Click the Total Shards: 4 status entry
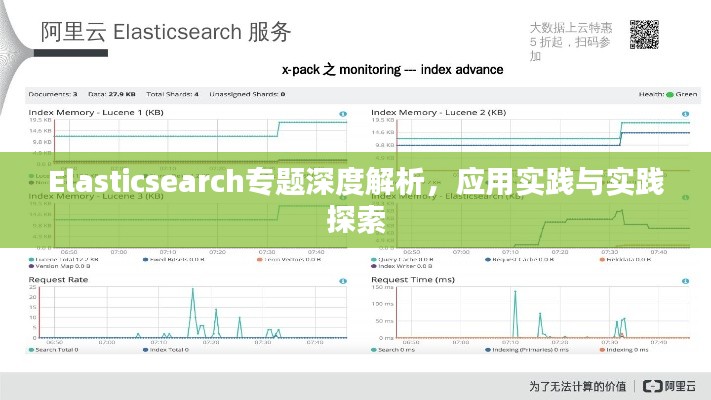 tap(172, 94)
